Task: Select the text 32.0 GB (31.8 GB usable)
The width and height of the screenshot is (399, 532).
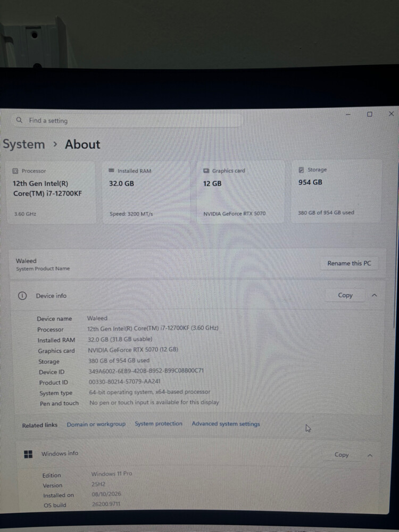Action: click(120, 339)
